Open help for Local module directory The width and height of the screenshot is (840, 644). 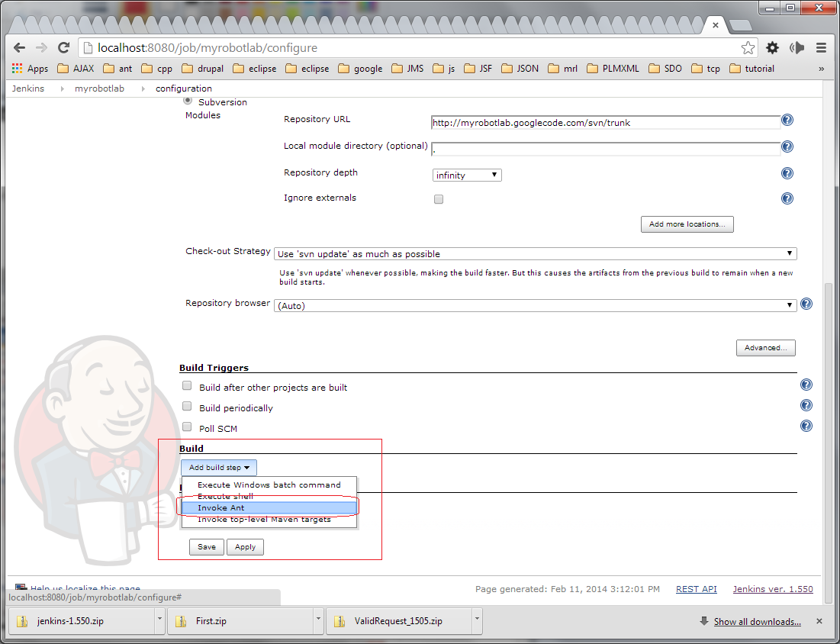point(787,147)
